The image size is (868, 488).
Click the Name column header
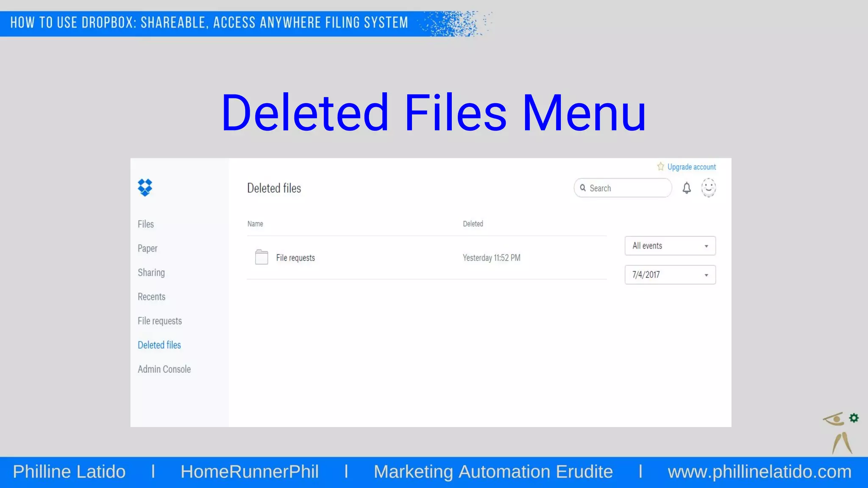pos(255,224)
